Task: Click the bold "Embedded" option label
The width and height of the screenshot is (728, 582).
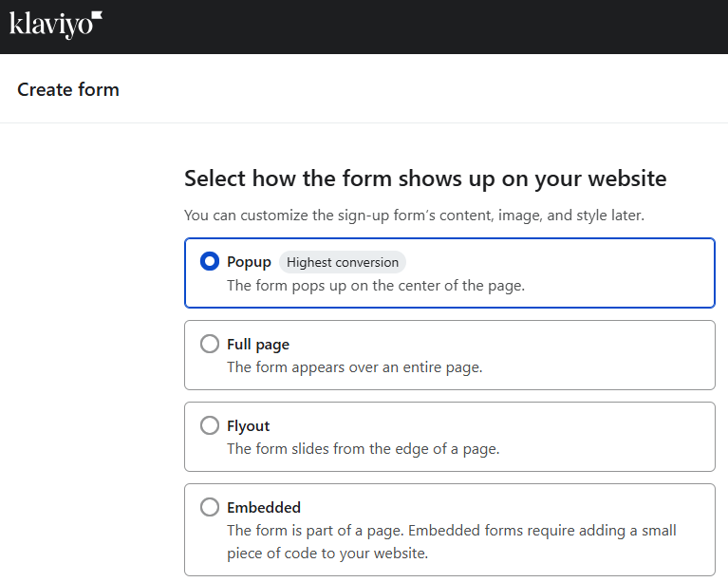Action: click(264, 507)
